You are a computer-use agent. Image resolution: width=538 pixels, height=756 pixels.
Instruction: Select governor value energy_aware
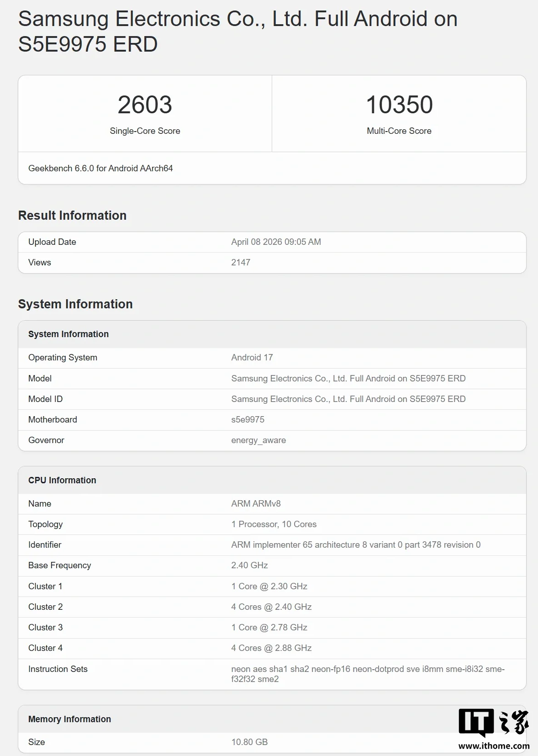click(258, 440)
